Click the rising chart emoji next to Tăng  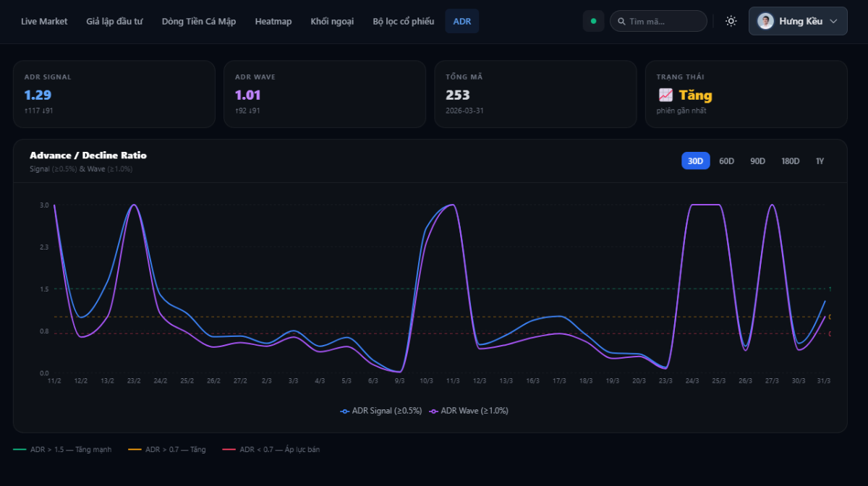tap(665, 95)
